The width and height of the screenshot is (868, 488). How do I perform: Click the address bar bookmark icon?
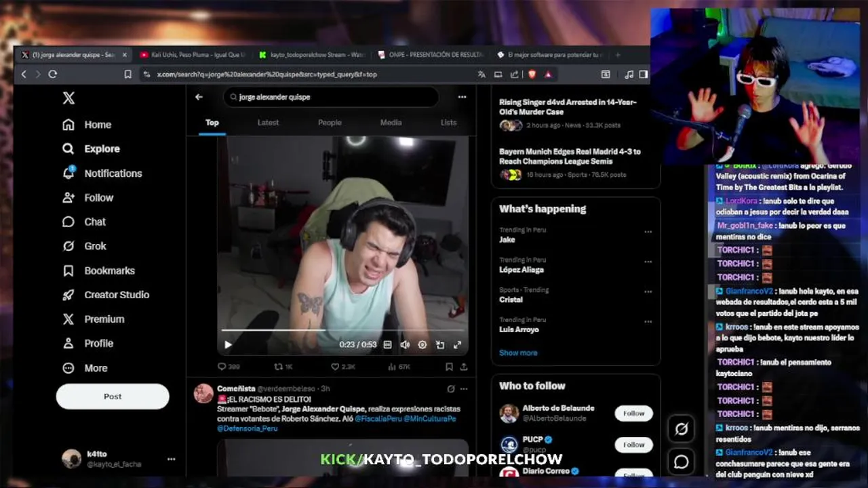pos(127,75)
